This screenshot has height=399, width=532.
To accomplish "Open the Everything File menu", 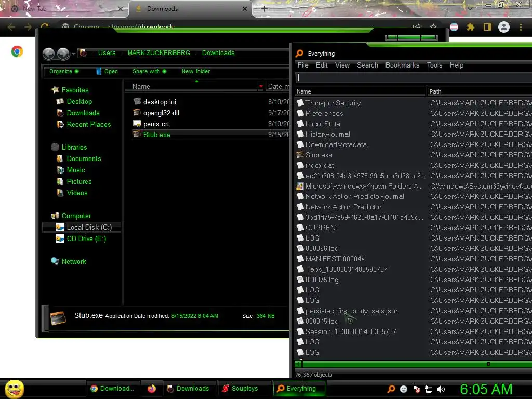I will pyautogui.click(x=303, y=65).
